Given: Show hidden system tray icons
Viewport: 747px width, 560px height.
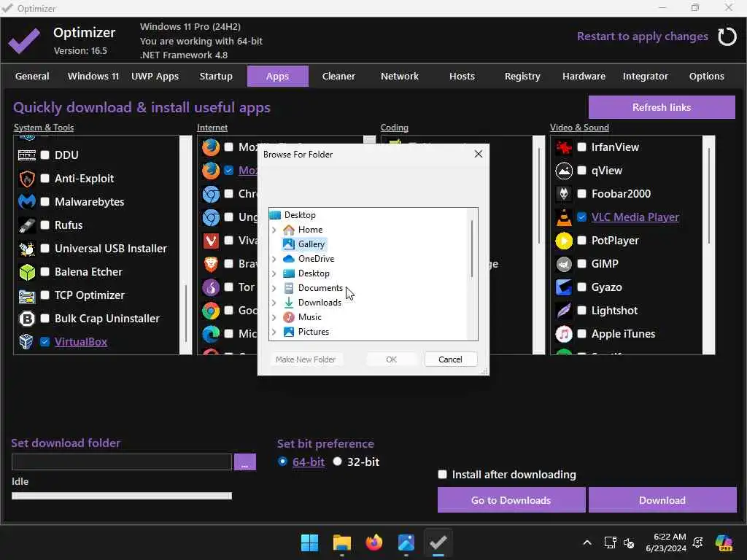Looking at the screenshot, I should coord(587,542).
